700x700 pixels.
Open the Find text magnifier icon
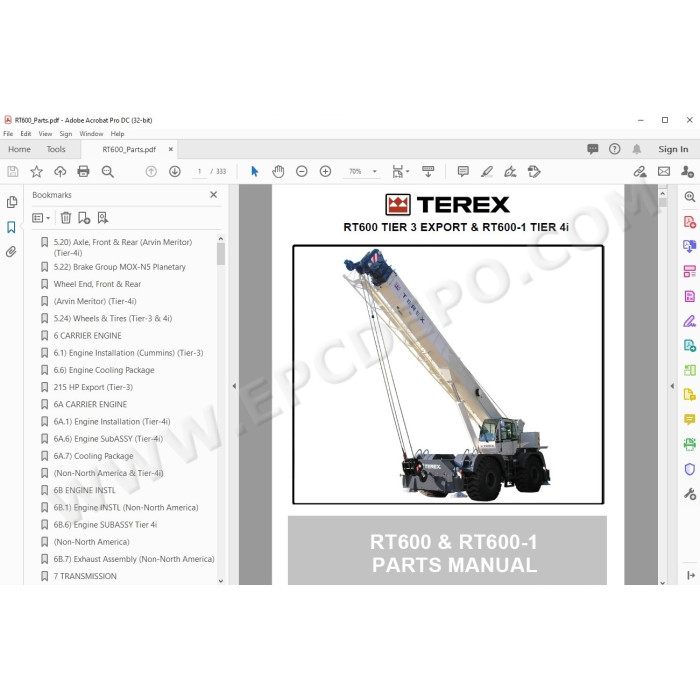click(108, 171)
